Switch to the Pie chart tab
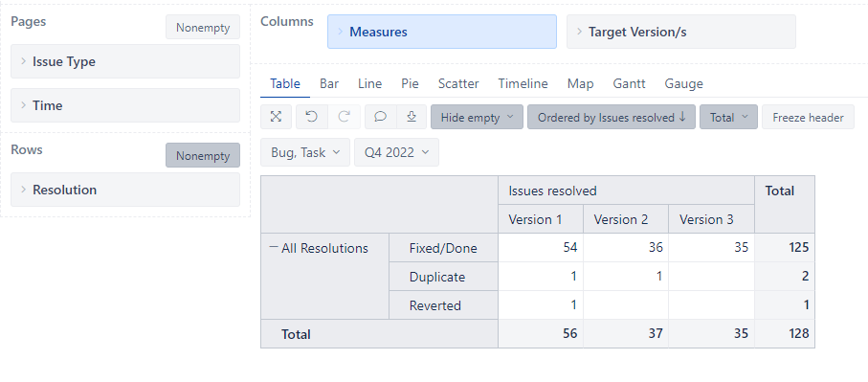 (x=410, y=83)
